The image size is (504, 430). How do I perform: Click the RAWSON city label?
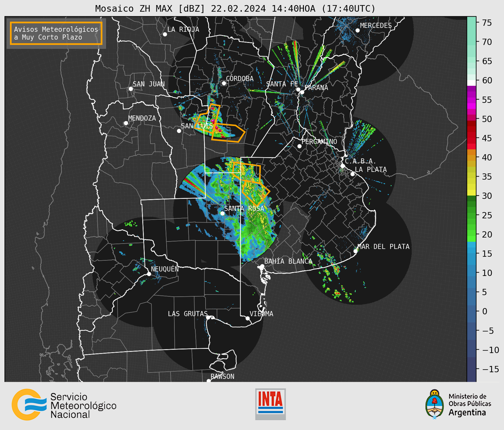point(222,376)
